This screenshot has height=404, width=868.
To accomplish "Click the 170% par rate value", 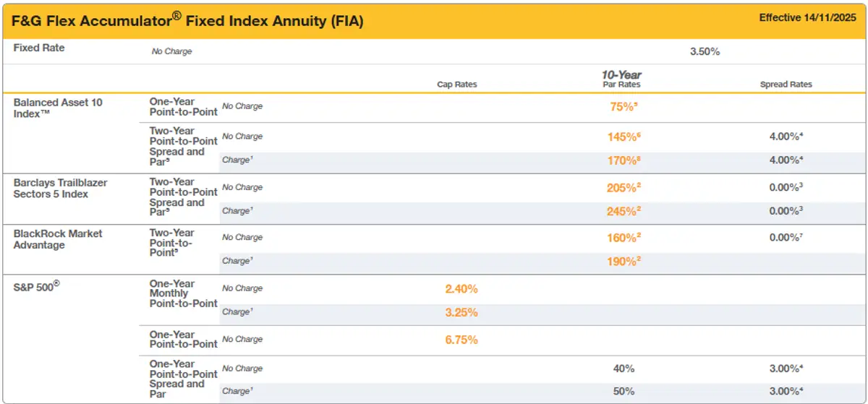I will point(622,160).
